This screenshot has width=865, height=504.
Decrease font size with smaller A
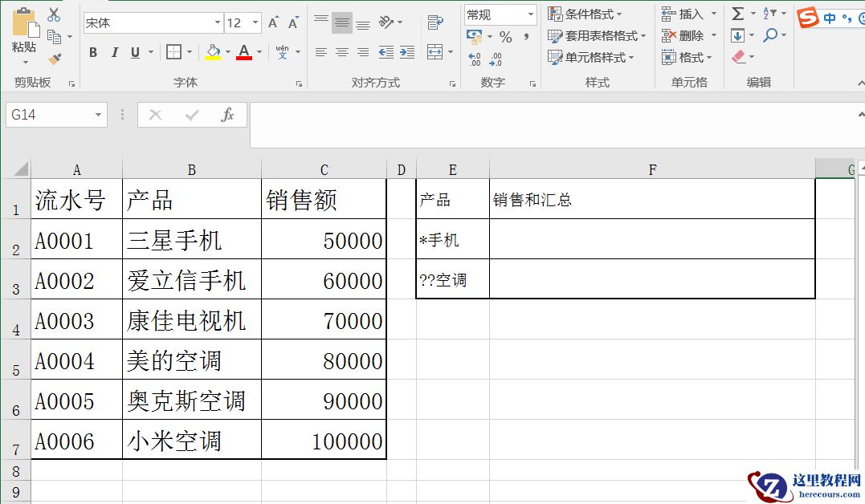pos(293,22)
